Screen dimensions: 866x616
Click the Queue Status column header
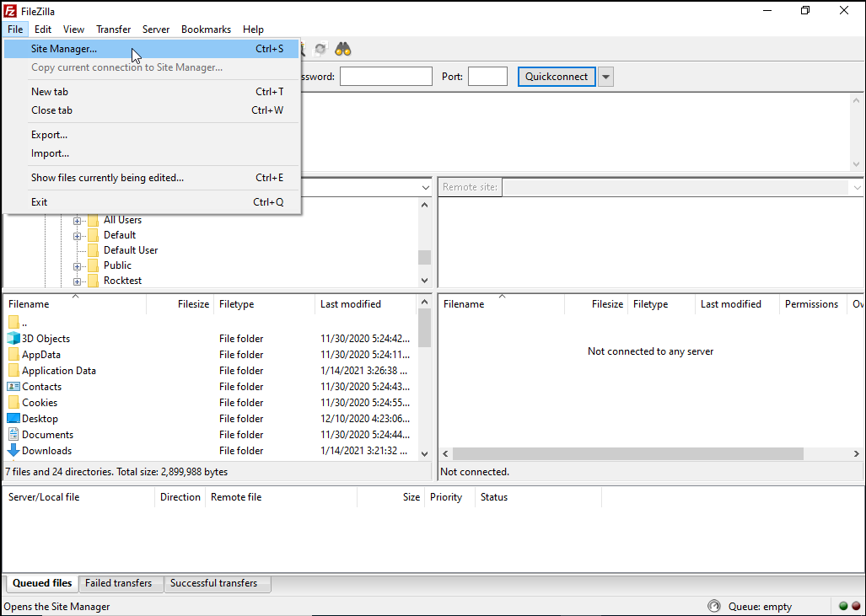539,497
